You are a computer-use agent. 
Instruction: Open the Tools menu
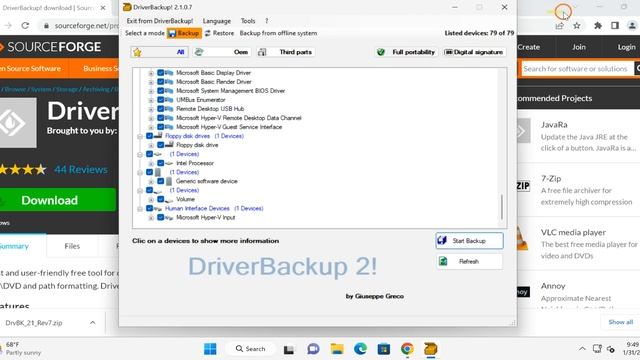(x=248, y=21)
